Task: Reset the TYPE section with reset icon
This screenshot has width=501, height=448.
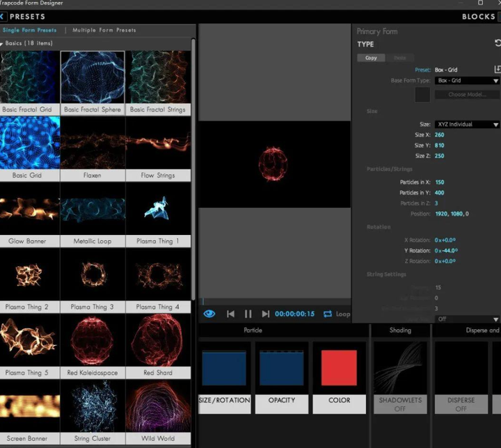Action: tap(498, 43)
